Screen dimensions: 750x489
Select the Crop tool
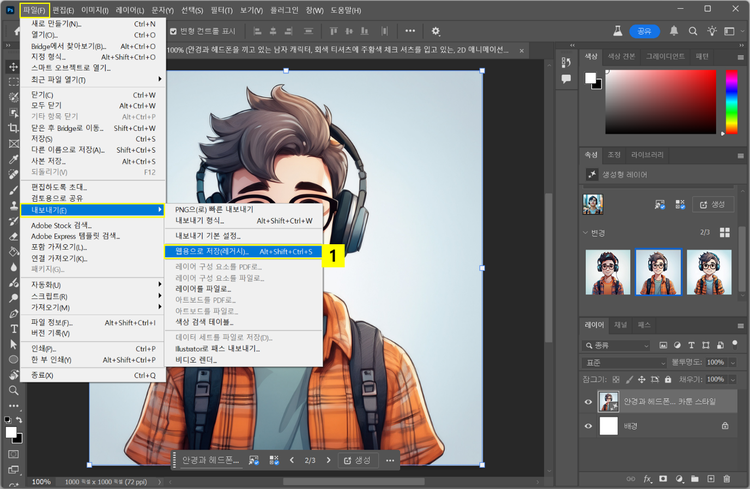pos(13,128)
